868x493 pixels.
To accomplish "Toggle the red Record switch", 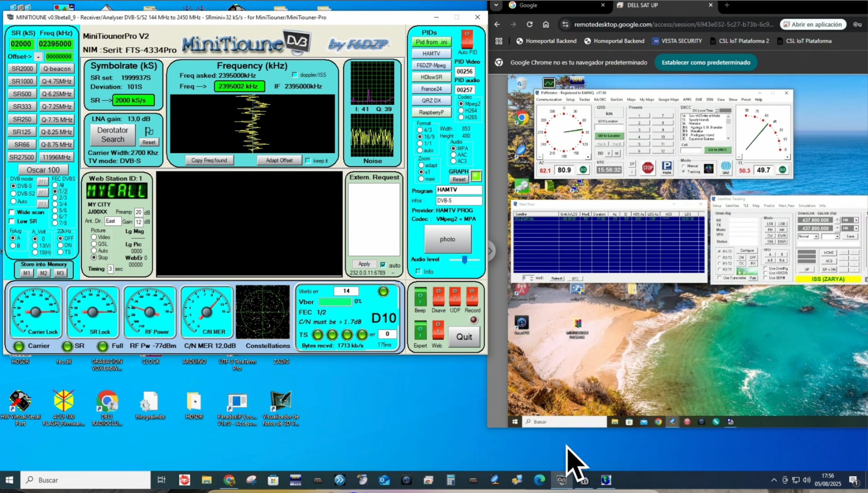I will coord(472,297).
